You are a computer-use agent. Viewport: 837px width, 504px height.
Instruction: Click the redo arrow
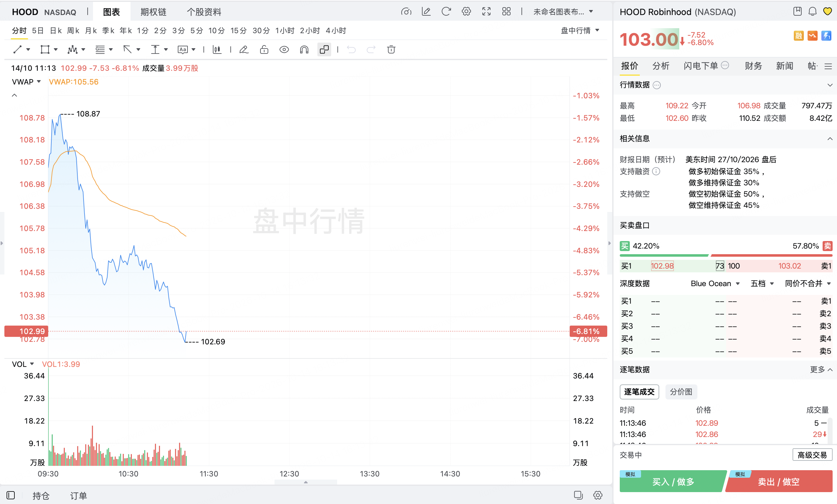(x=371, y=49)
